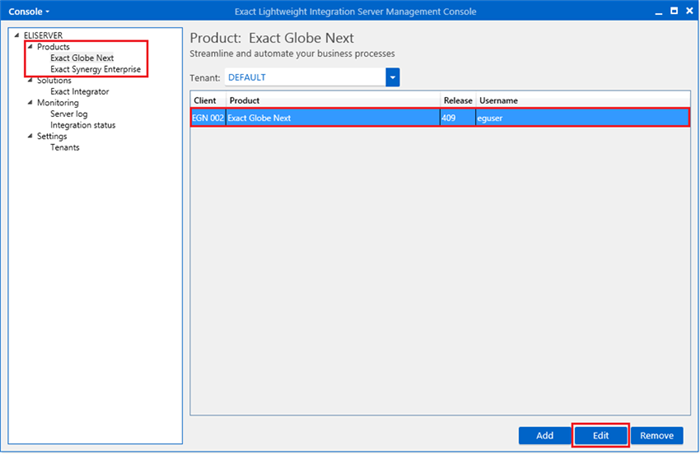Image resolution: width=700 pixels, height=454 pixels.
Task: Select ELISERVER in the tree
Action: [x=43, y=35]
